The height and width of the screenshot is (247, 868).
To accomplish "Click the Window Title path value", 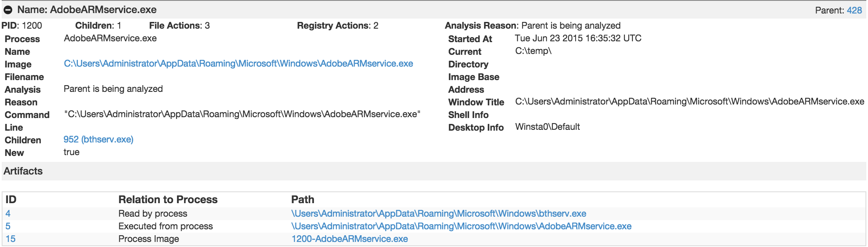I will [689, 102].
